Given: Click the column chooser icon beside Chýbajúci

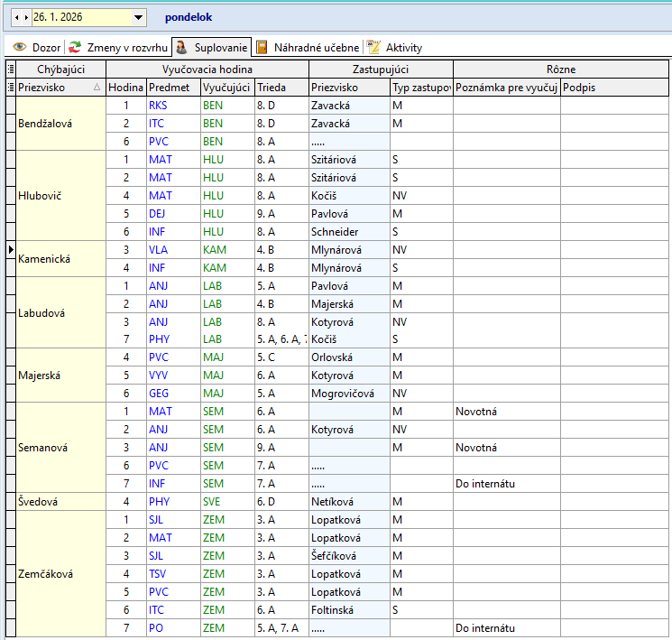Looking at the screenshot, I should tap(10, 70).
